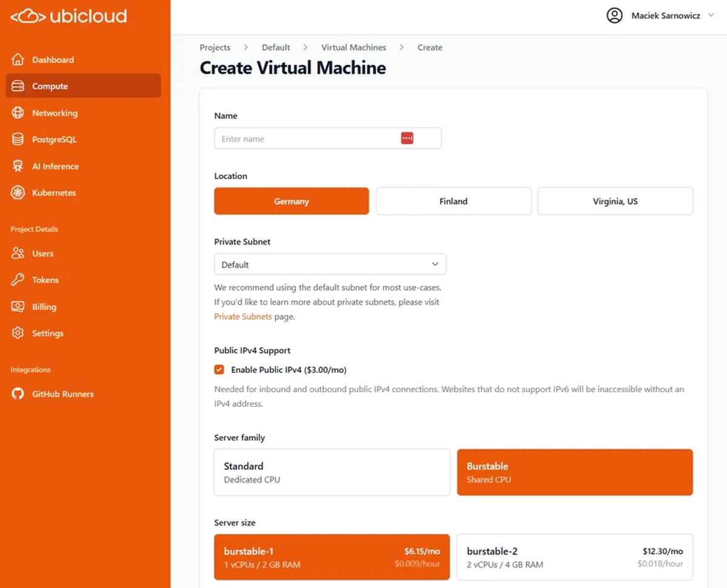Open the Billing menu item

[44, 307]
